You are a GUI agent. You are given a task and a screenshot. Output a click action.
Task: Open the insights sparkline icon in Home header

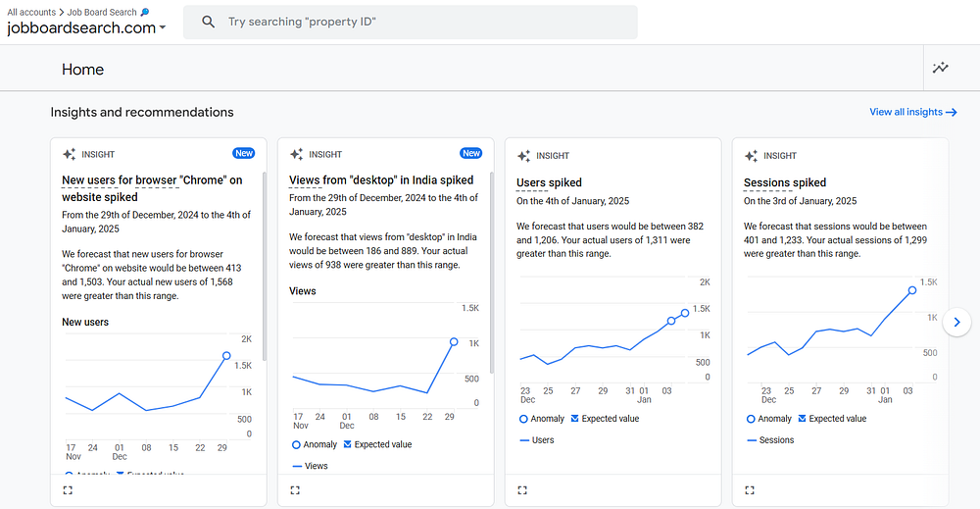point(941,68)
